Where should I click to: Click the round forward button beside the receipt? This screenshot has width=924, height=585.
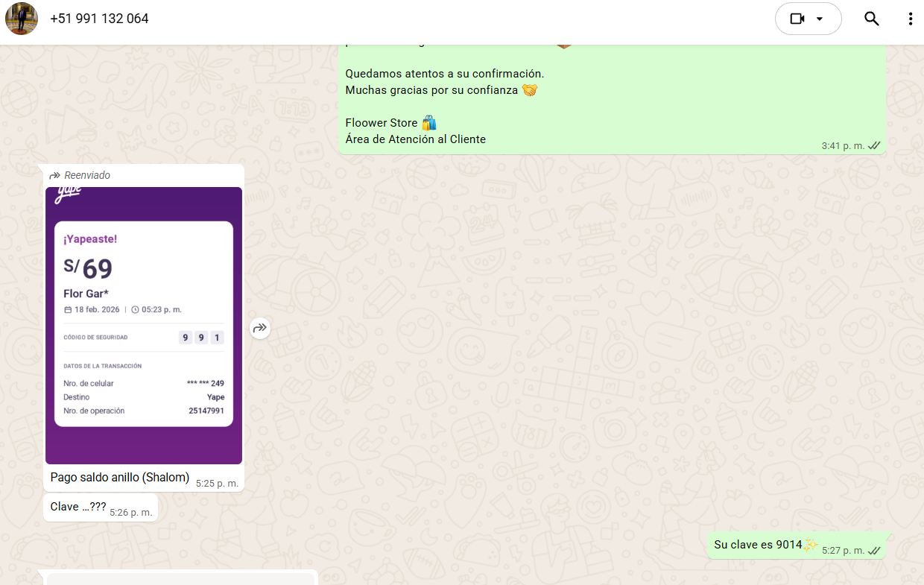coord(259,327)
